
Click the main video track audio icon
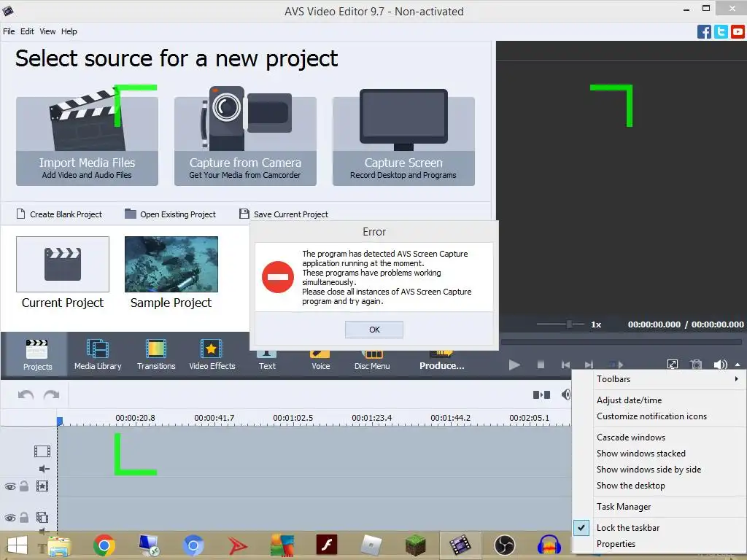pyautogui.click(x=44, y=469)
